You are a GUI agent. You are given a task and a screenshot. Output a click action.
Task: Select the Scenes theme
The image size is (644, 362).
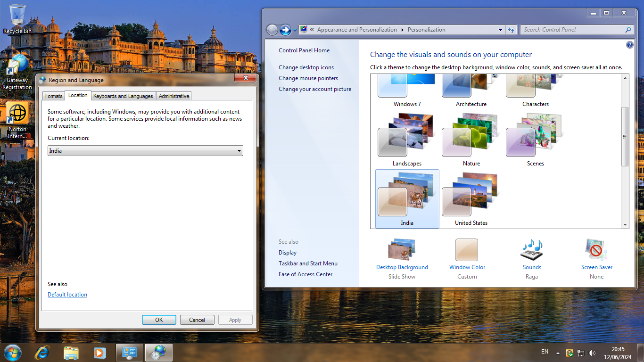[x=535, y=140]
